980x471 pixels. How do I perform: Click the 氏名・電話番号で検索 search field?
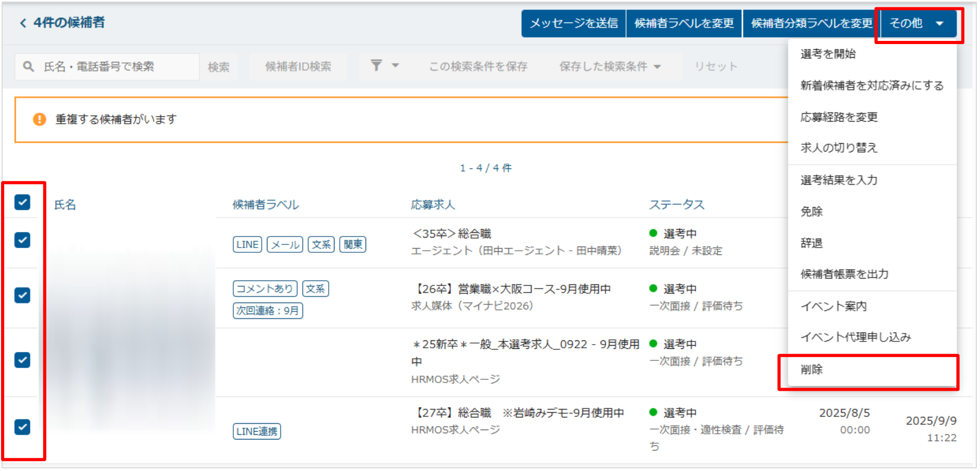tap(115, 67)
